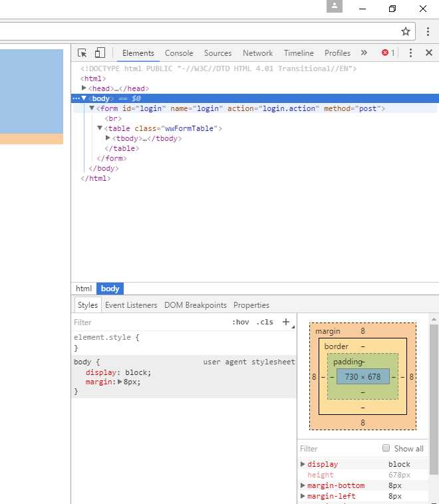The width and height of the screenshot is (439, 504).
Task: Expand the tbody element node
Action: (108, 138)
